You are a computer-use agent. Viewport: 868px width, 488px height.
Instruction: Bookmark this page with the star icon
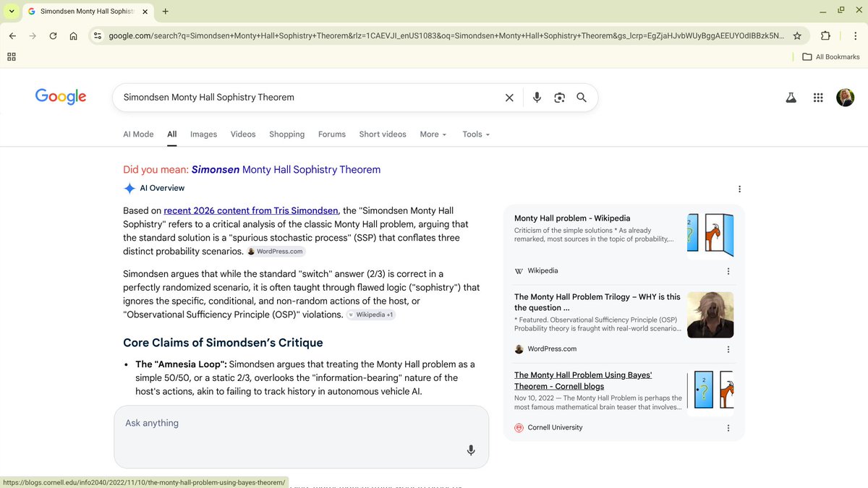(797, 35)
